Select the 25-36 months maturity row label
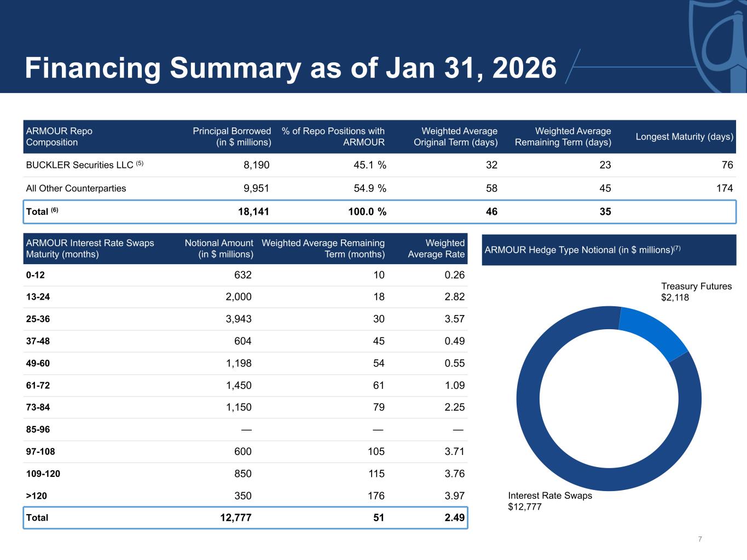The height and width of the screenshot is (560, 747). pos(38,319)
